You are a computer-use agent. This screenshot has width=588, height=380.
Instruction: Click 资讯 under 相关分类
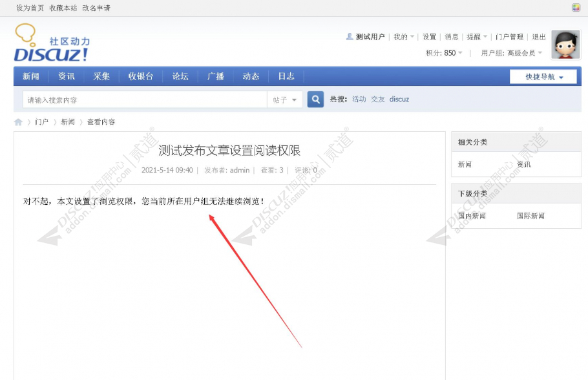(524, 165)
